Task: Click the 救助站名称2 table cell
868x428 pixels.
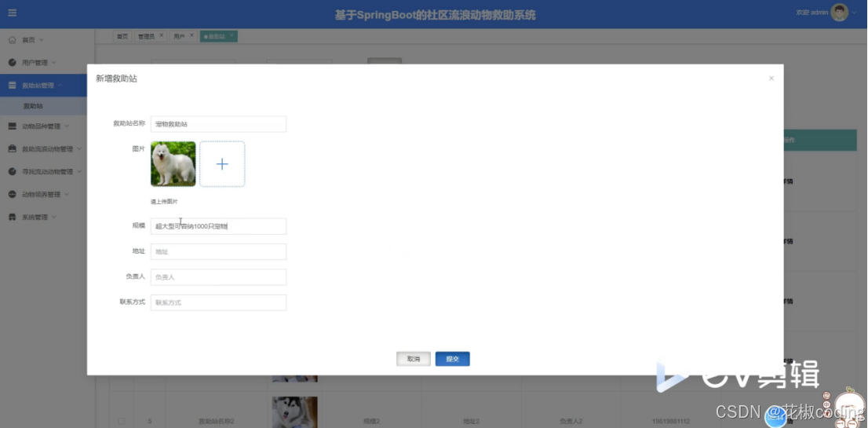Action: pos(217,422)
